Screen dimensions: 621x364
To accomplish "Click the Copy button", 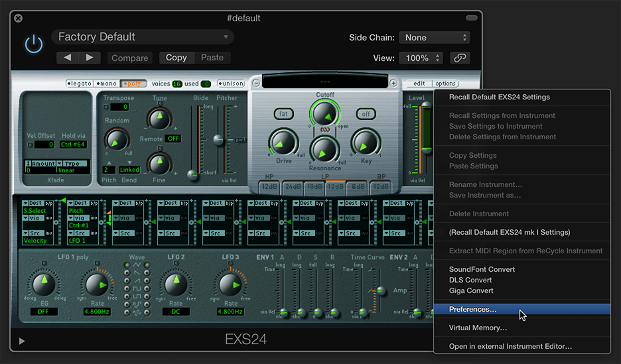I will click(x=176, y=58).
